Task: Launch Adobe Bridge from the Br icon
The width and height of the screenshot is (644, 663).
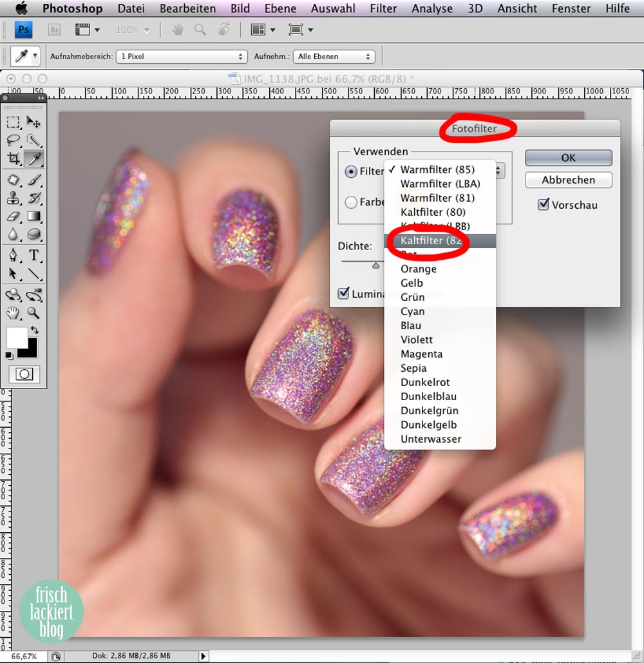Action: point(54,30)
